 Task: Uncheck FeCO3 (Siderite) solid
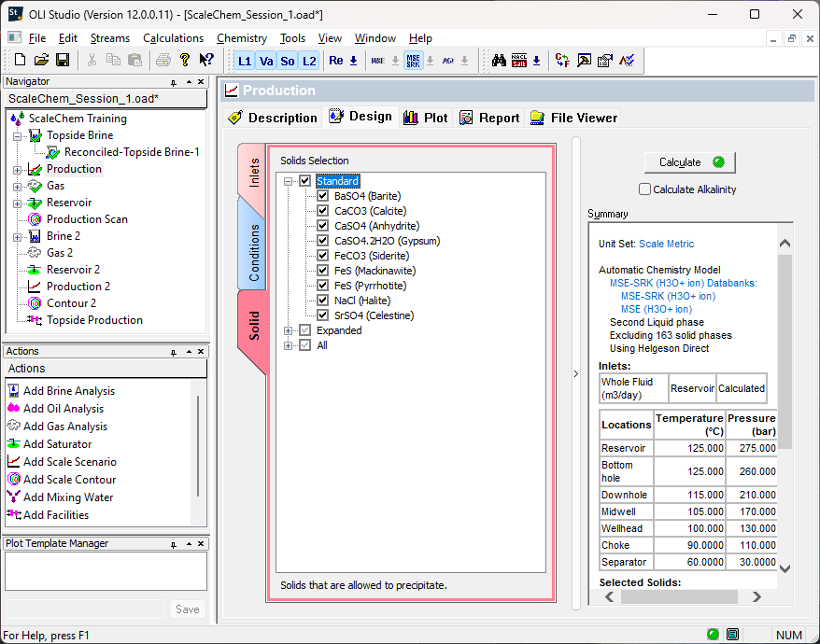(322, 256)
